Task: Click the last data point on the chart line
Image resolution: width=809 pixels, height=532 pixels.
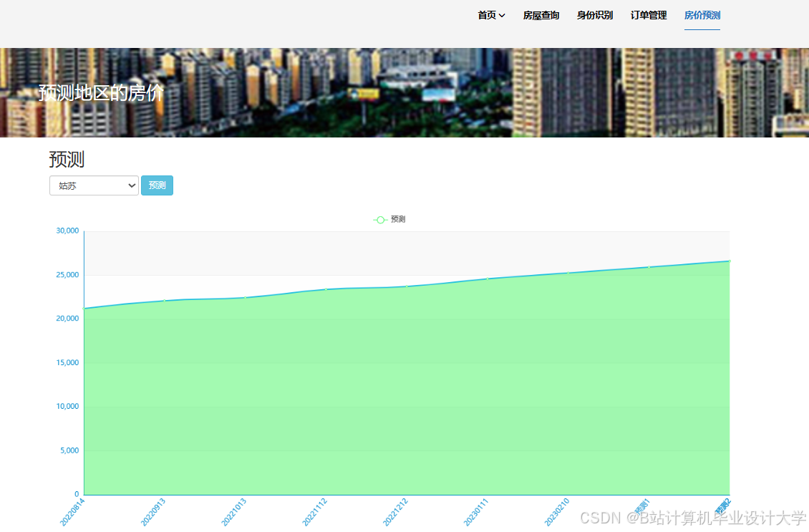Action: pos(730,261)
